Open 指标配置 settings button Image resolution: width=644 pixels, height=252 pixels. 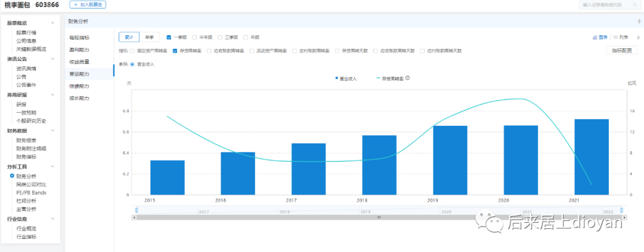point(622,51)
